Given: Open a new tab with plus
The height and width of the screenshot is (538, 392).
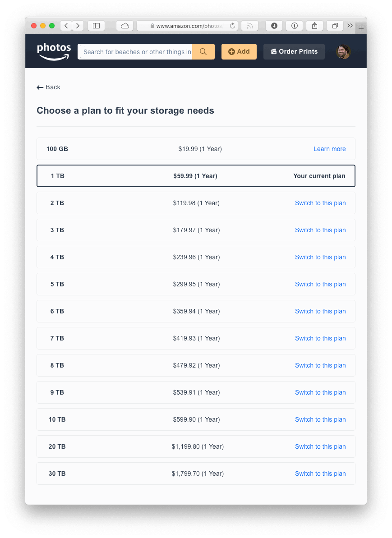Looking at the screenshot, I should 361,28.
